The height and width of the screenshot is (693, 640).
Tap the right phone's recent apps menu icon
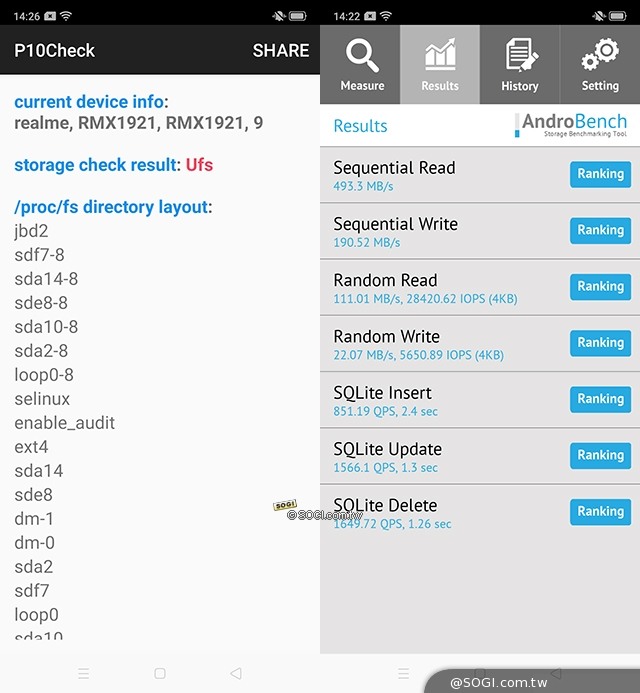pos(403,673)
